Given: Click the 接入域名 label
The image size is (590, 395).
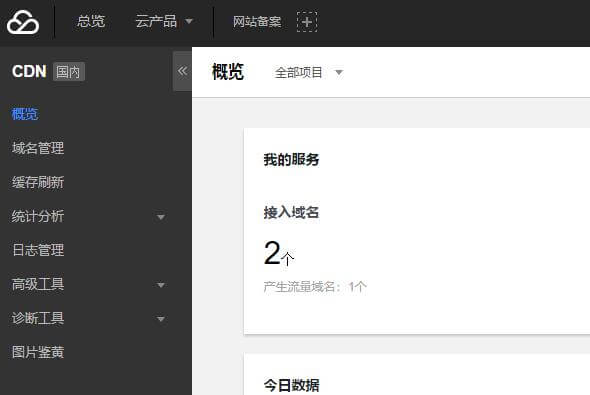Looking at the screenshot, I should pos(291,213).
